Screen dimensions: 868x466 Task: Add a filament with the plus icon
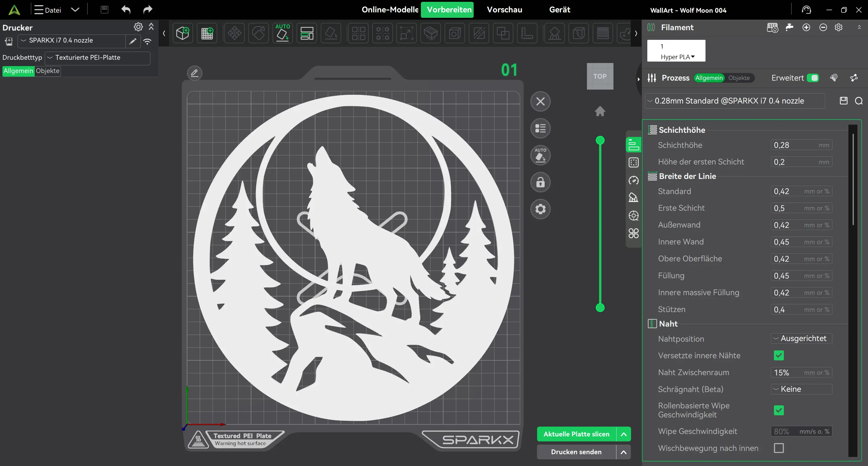coord(806,27)
